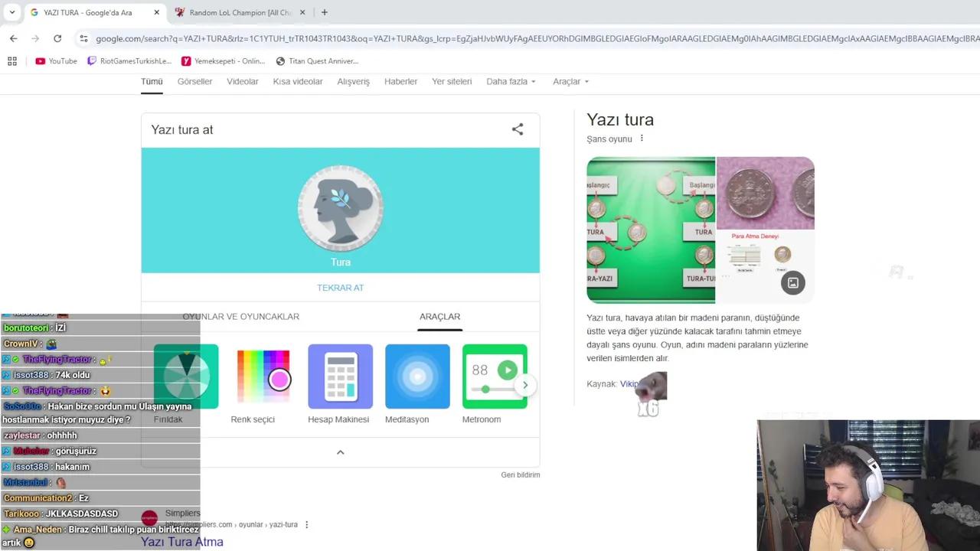Open the tab search dropdown arrow
The height and width of the screenshot is (551, 980).
(x=12, y=12)
